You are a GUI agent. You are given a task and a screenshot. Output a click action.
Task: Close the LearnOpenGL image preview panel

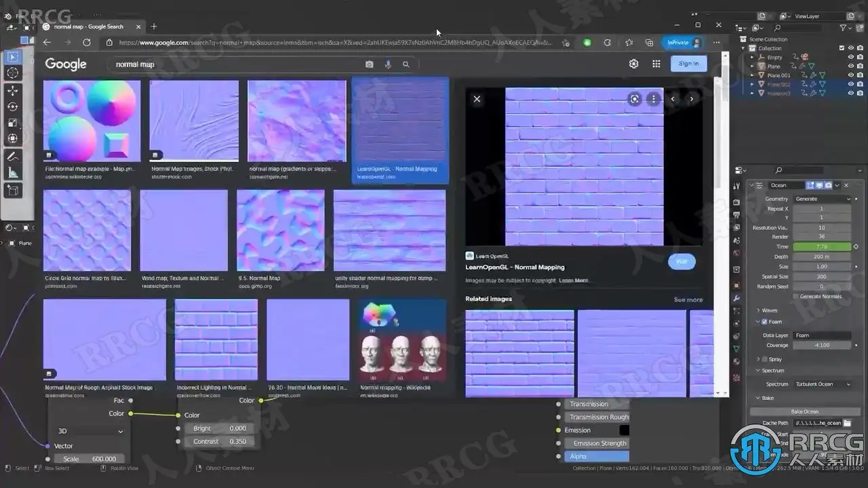pyautogui.click(x=477, y=99)
